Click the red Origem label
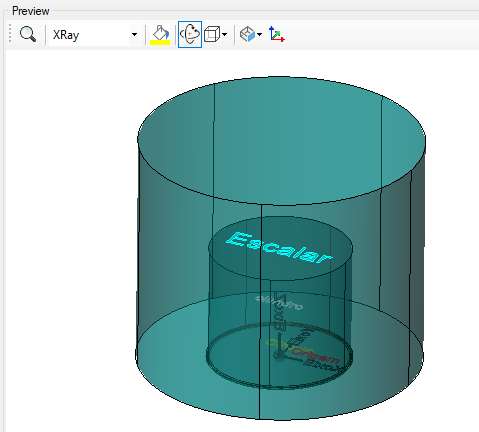479x432 pixels. [315, 354]
